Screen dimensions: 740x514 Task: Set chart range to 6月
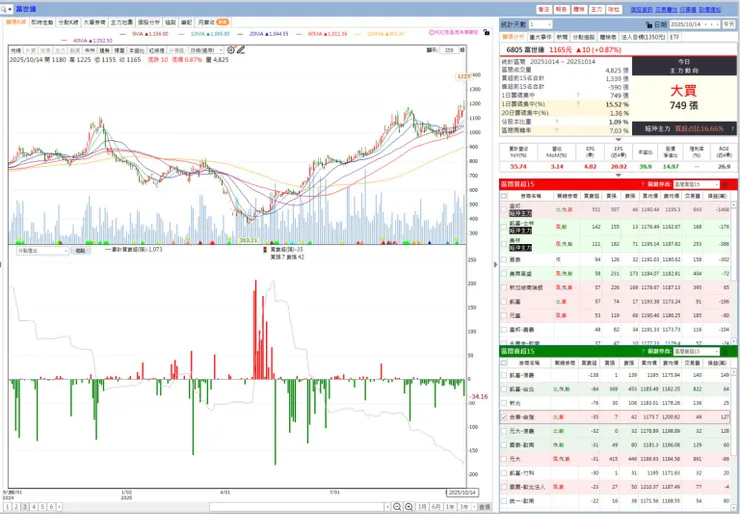click(436, 507)
